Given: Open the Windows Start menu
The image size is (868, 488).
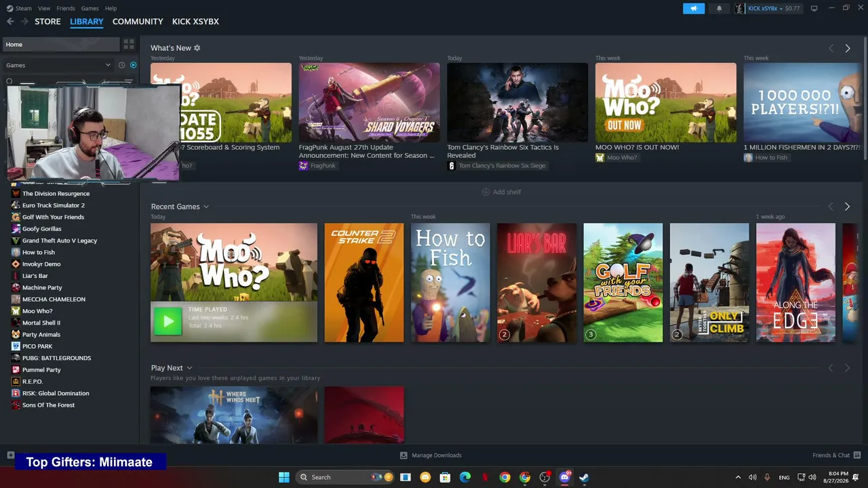Looking at the screenshot, I should pos(284,477).
